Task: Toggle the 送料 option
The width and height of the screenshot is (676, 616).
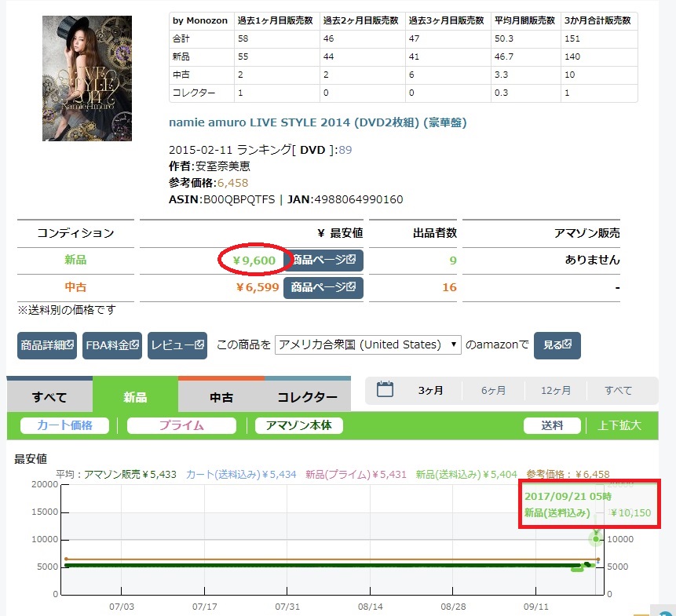Action: [x=552, y=425]
